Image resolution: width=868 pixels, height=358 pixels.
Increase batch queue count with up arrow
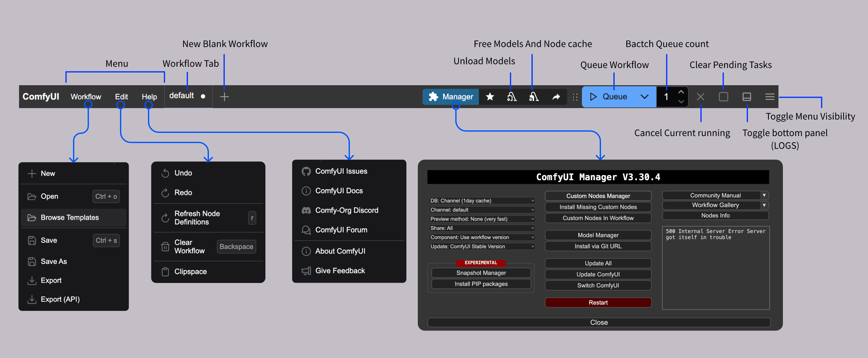click(x=681, y=92)
